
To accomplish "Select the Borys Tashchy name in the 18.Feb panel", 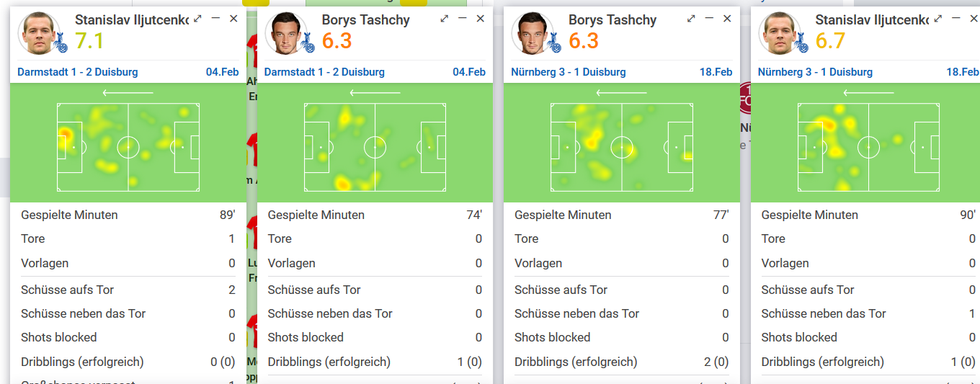I will point(612,20).
